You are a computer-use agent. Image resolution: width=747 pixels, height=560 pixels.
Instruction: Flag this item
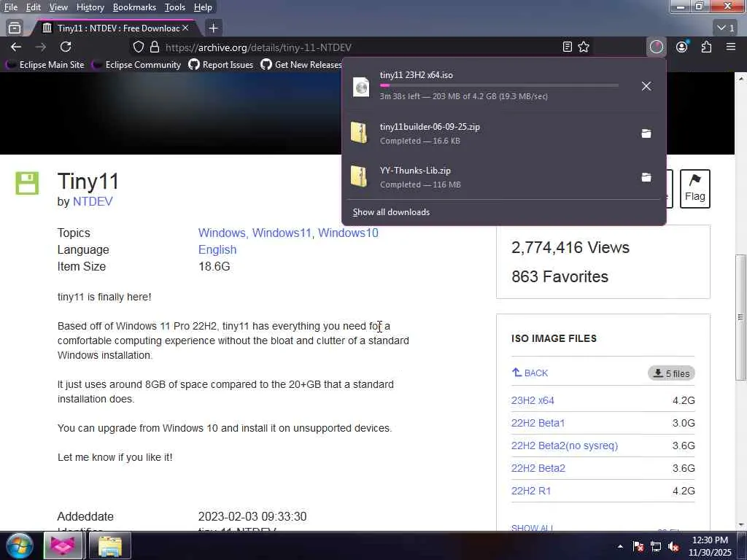tap(694, 189)
